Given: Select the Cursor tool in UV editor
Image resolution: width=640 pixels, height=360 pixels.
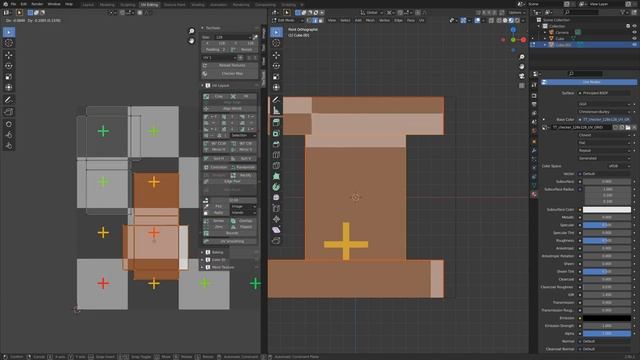Looking at the screenshot, I should (x=9, y=43).
